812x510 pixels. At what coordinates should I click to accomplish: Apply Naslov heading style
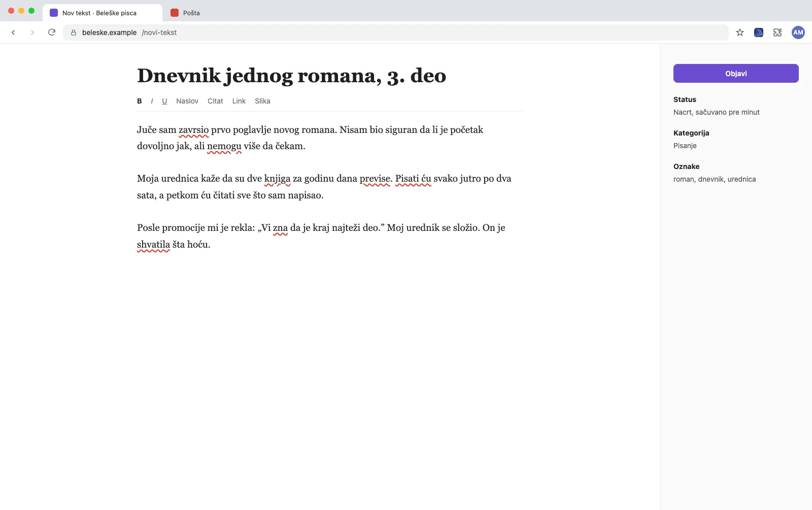point(187,101)
